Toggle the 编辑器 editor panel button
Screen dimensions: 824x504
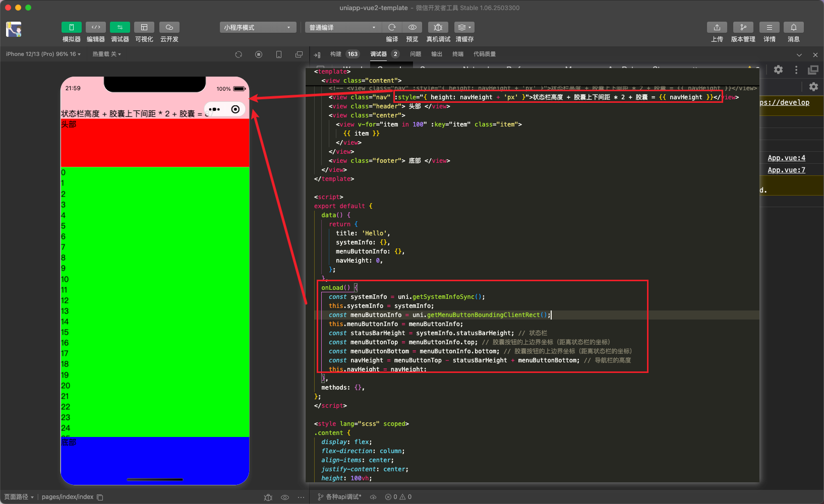coord(95,27)
